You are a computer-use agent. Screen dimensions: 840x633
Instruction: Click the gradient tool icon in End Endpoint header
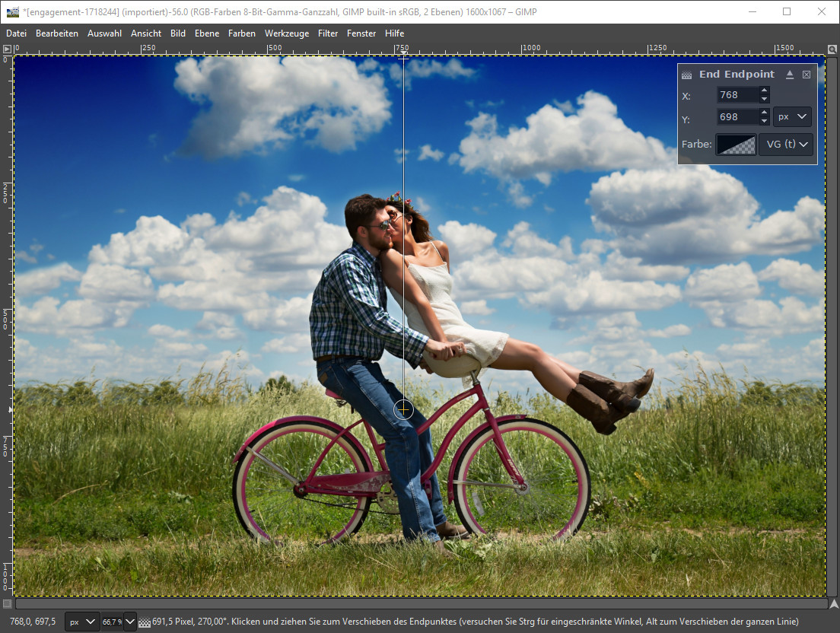click(687, 75)
